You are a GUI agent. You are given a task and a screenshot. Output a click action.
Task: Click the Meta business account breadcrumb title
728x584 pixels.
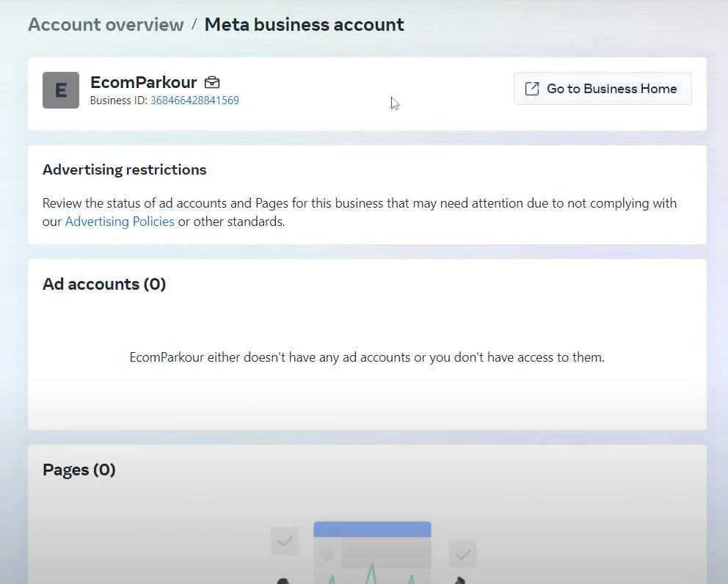coord(304,25)
